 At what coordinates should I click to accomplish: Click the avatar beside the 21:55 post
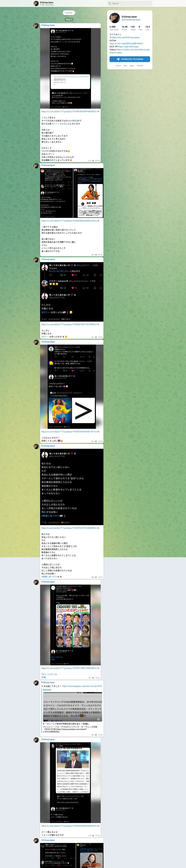tap(36, 740)
